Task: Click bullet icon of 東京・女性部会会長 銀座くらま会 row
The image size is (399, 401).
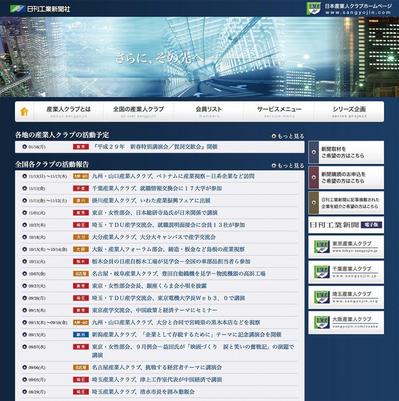Action: (24, 286)
